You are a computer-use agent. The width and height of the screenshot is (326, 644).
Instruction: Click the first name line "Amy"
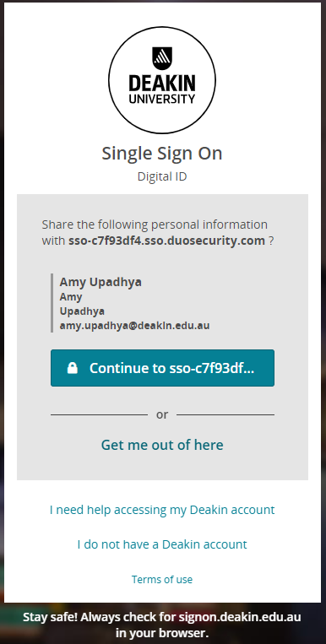pyautogui.click(x=71, y=297)
